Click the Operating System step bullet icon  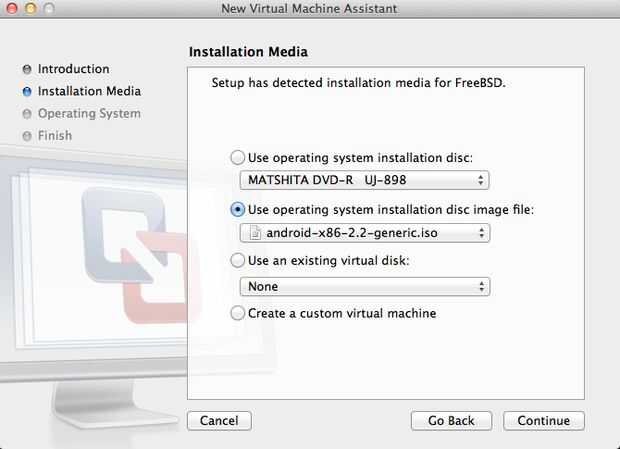tap(27, 114)
